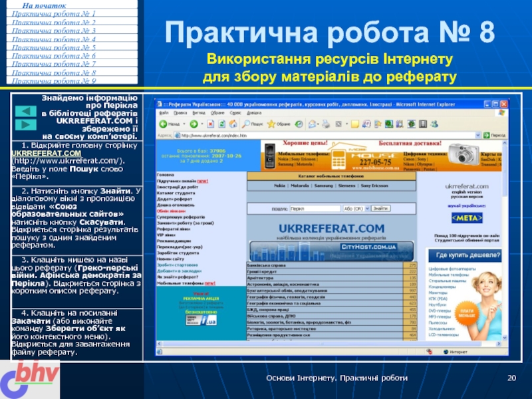Click the red Stop icon in IE toolbar
The image size is (532, 399).
point(211,124)
